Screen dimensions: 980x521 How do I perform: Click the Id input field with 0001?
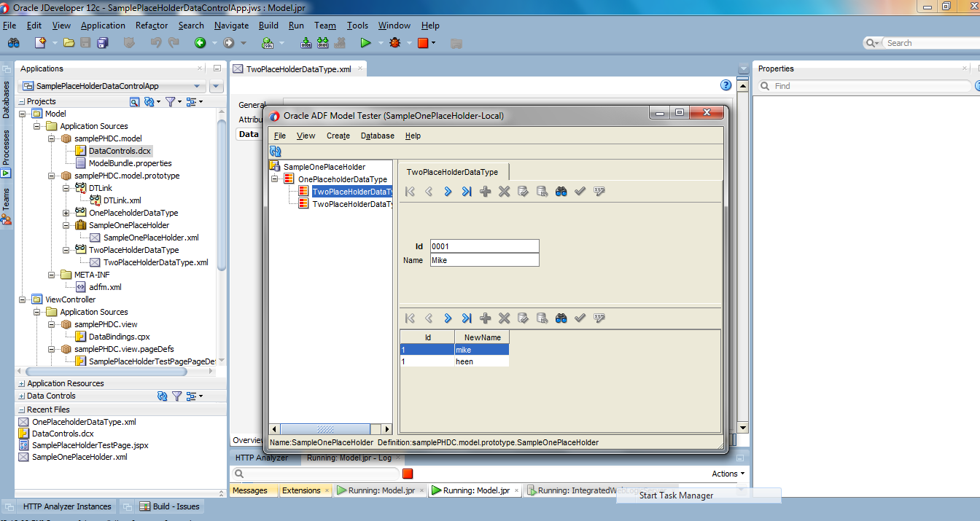pyautogui.click(x=485, y=246)
